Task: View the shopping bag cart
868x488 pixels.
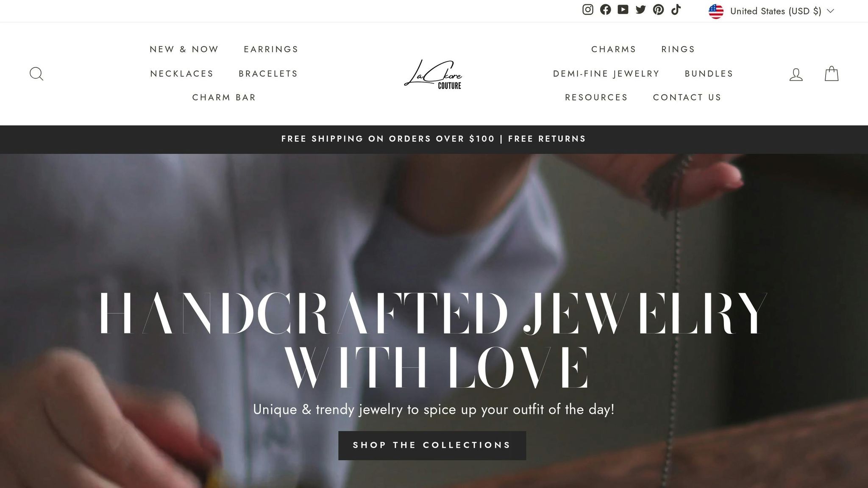Action: coord(832,73)
